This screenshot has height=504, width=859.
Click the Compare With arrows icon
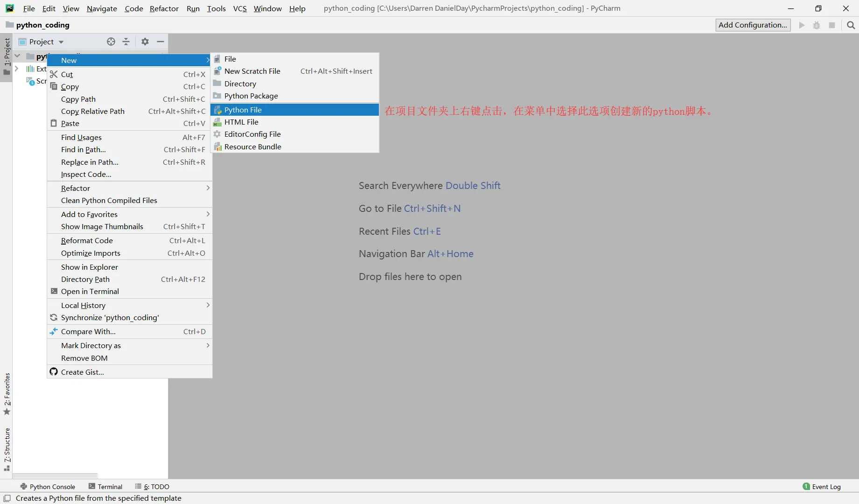click(x=54, y=331)
